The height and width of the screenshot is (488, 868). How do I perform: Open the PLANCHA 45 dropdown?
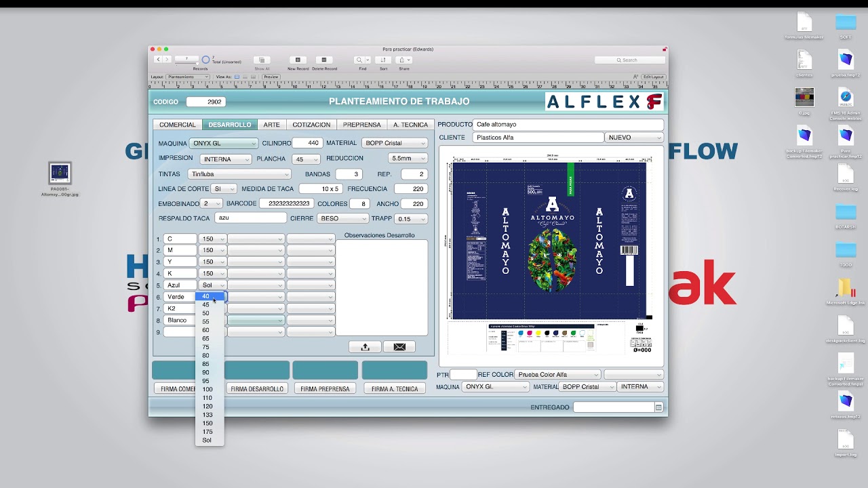[x=305, y=159]
